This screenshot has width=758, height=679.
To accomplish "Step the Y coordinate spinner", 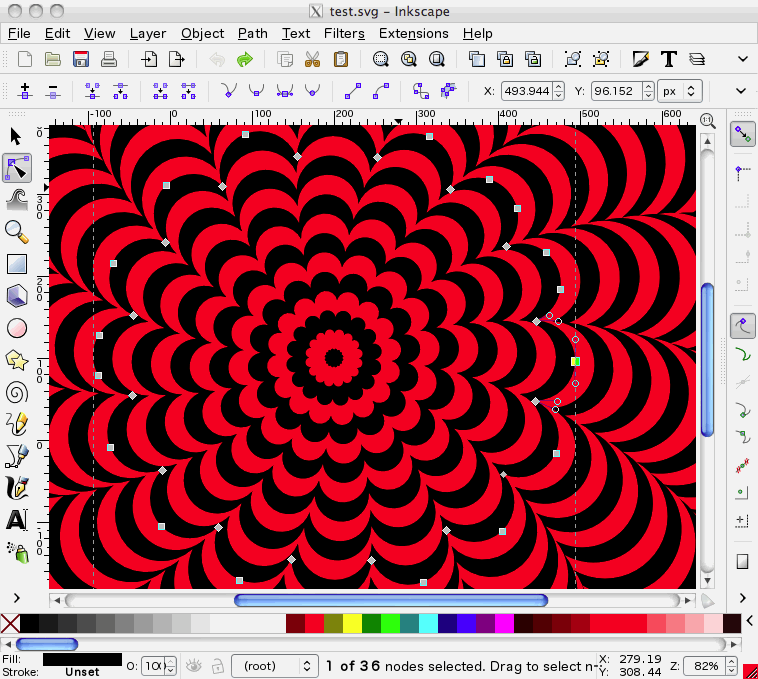I will pyautogui.click(x=648, y=91).
